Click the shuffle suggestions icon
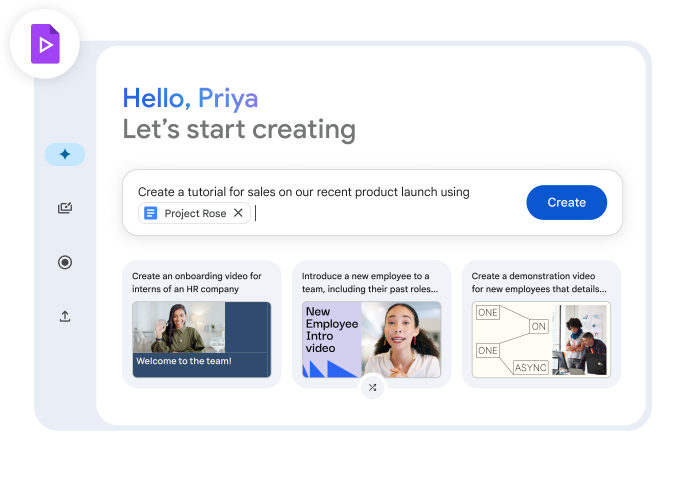693x487 pixels. pyautogui.click(x=373, y=388)
